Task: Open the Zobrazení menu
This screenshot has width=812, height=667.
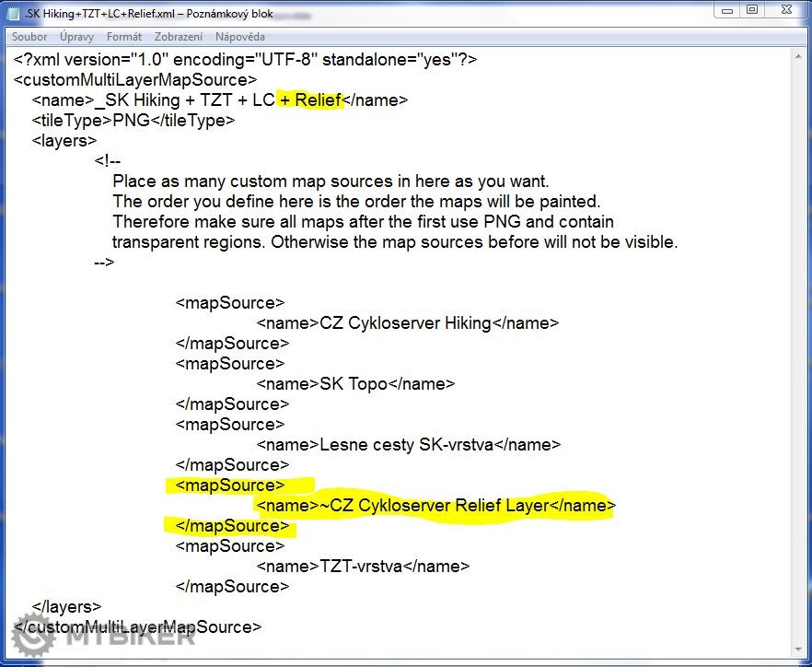Action: point(179,37)
